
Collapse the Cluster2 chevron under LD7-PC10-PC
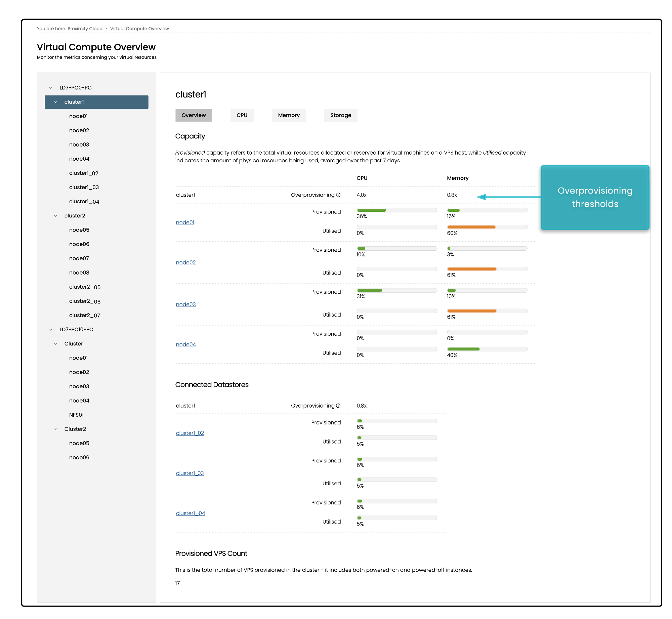(55, 429)
